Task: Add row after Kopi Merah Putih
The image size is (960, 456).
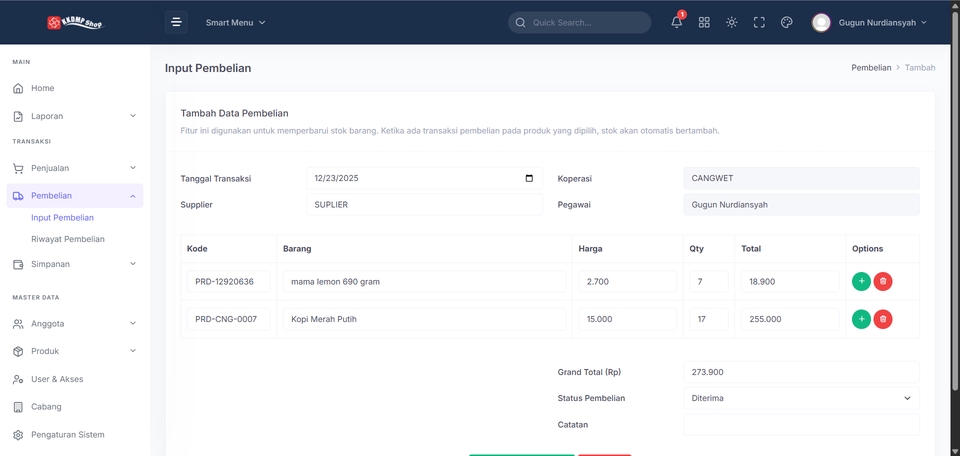Action: click(x=861, y=319)
